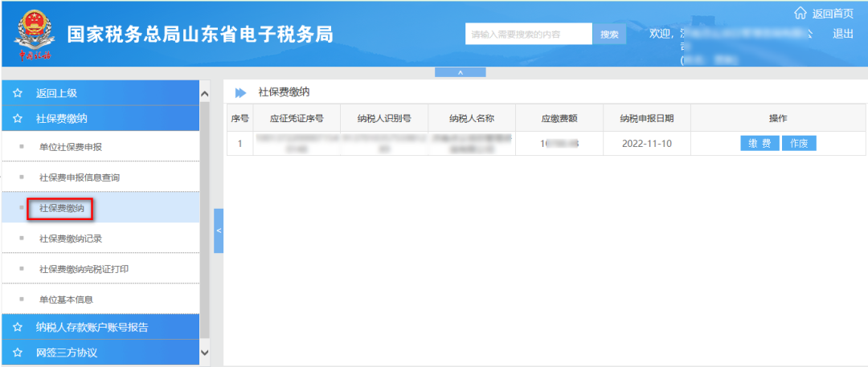Collapse the header using the up-arrow bar
The image size is (868, 367).
point(460,72)
